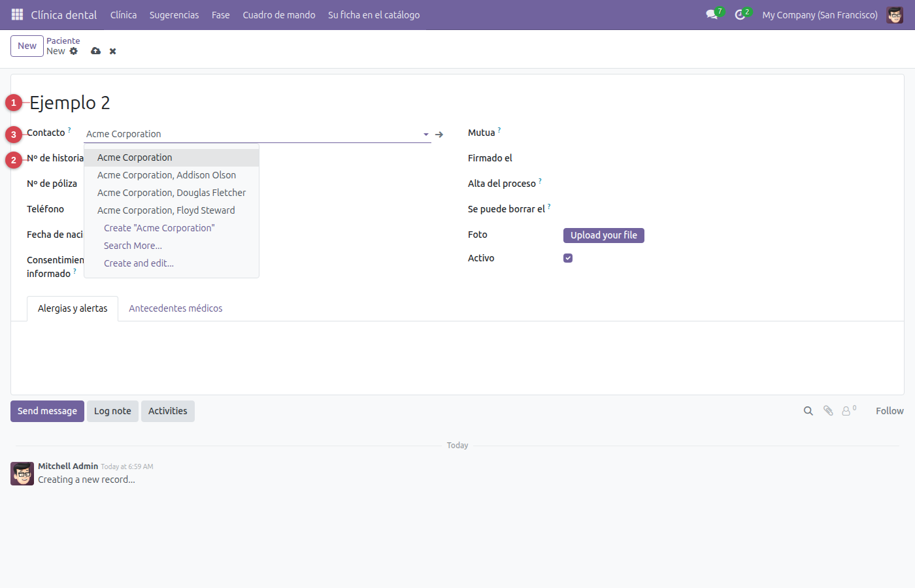This screenshot has height=588, width=915.
Task: Switch to the Alergias y alertas tab
Action: click(73, 308)
